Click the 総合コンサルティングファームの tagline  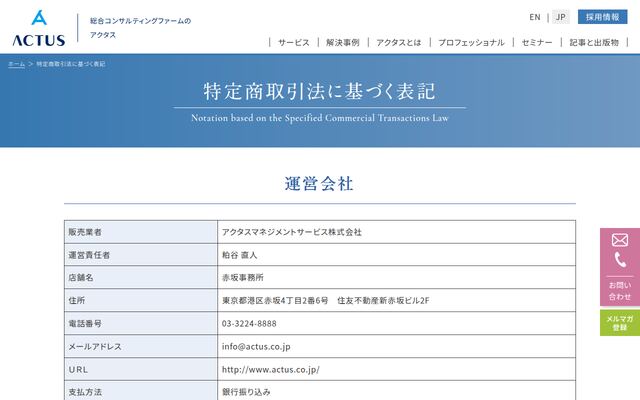coord(140,21)
